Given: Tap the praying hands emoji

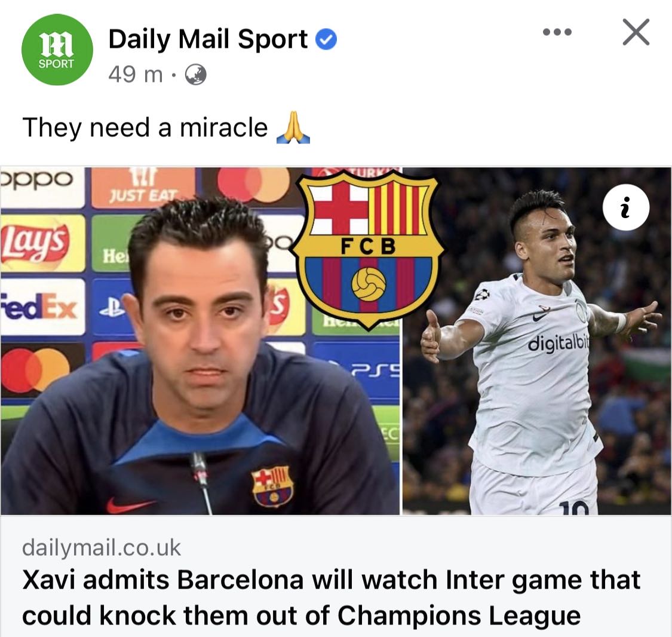Looking at the screenshot, I should point(293,127).
